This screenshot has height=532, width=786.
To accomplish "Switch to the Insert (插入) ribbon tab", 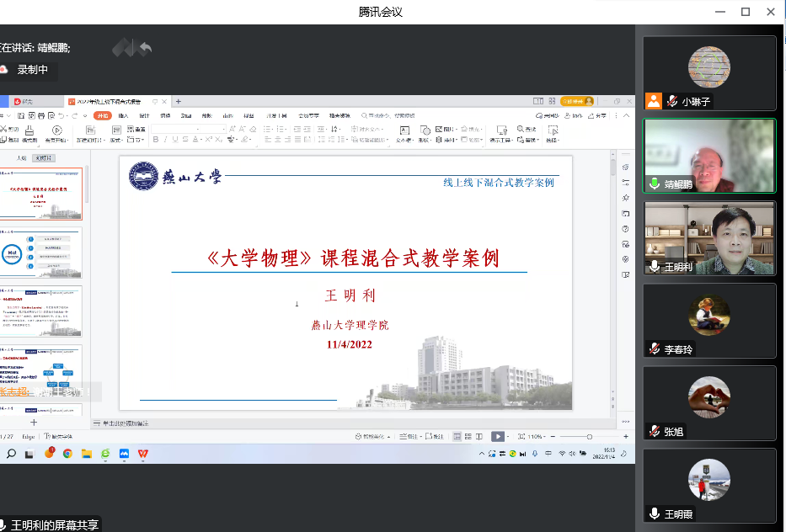I will click(123, 115).
